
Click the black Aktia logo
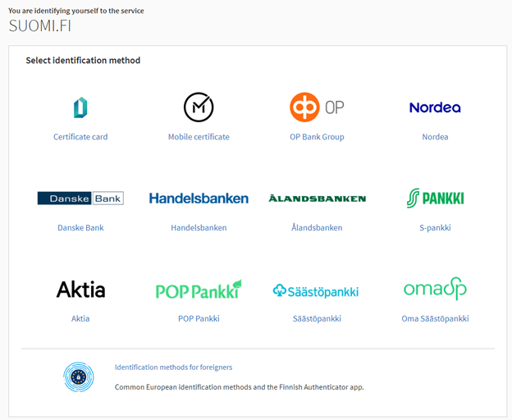80,289
